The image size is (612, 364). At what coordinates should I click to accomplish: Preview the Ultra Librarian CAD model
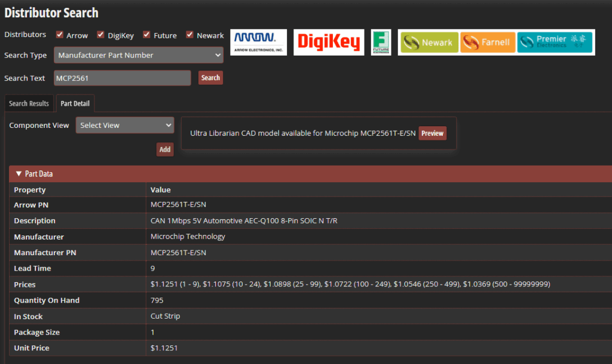pos(433,133)
